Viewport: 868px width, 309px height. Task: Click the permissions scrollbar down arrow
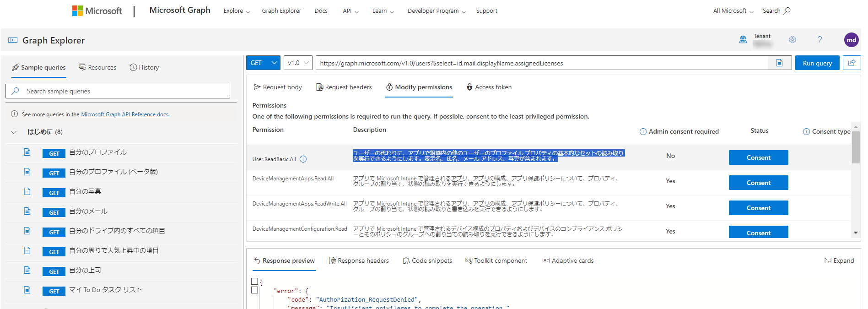point(856,233)
